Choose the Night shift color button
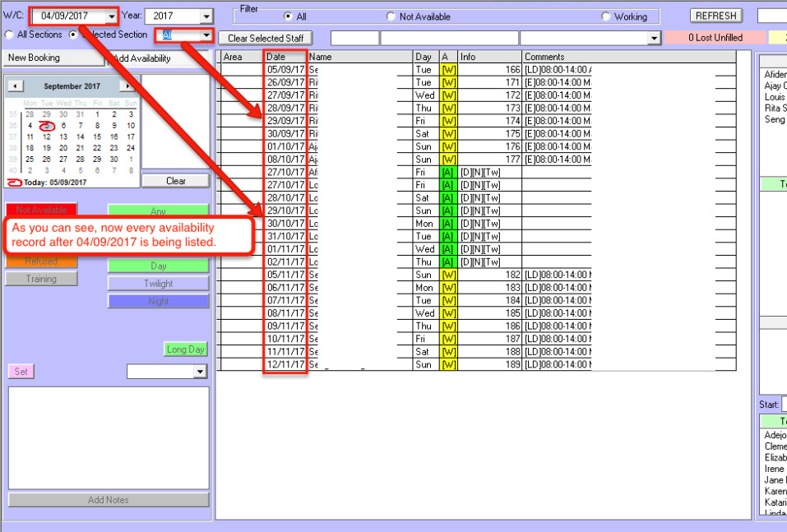Viewport: 787px width, 532px height. [x=158, y=302]
